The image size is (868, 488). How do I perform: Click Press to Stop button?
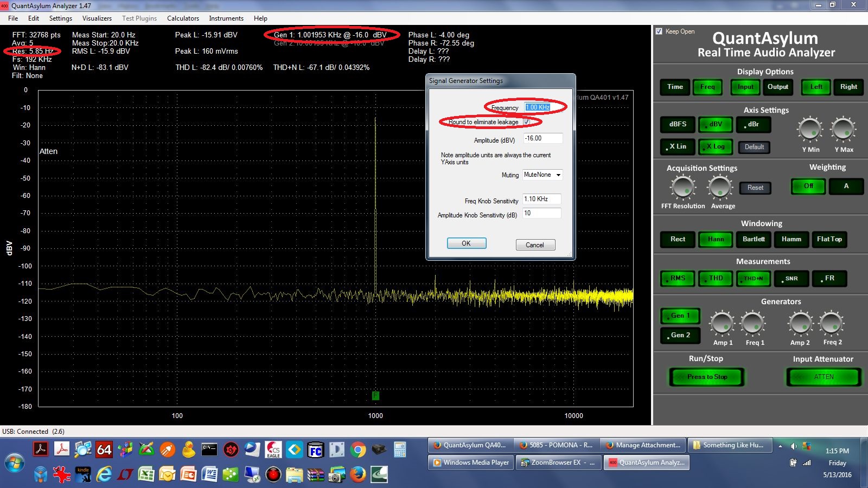707,377
